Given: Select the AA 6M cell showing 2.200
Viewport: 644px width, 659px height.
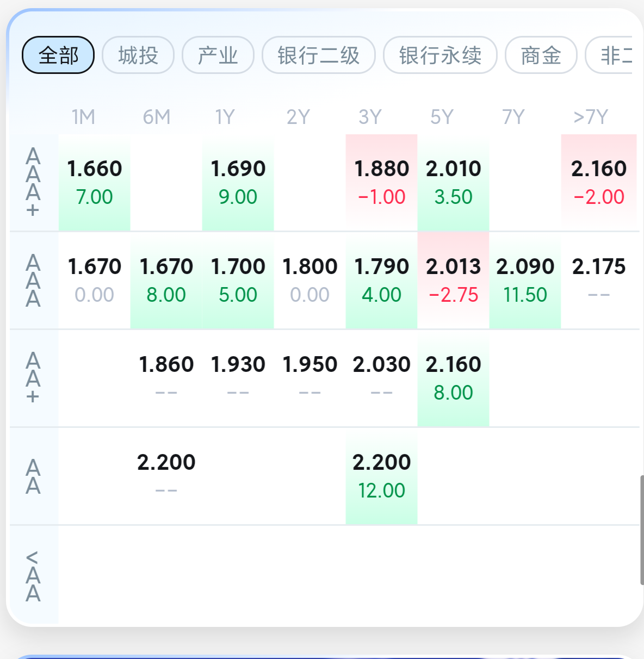Looking at the screenshot, I should pyautogui.click(x=166, y=476).
